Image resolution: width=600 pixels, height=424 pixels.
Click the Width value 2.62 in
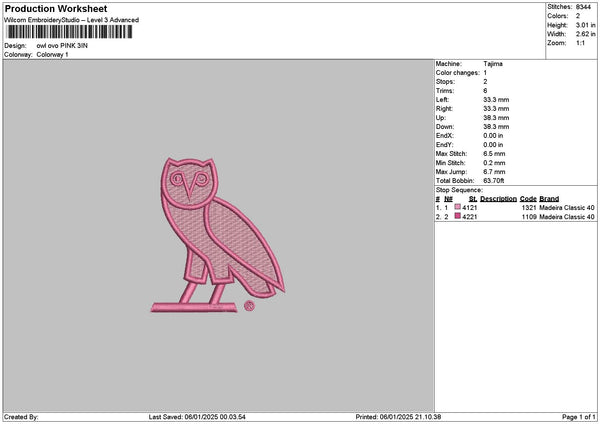pyautogui.click(x=585, y=34)
